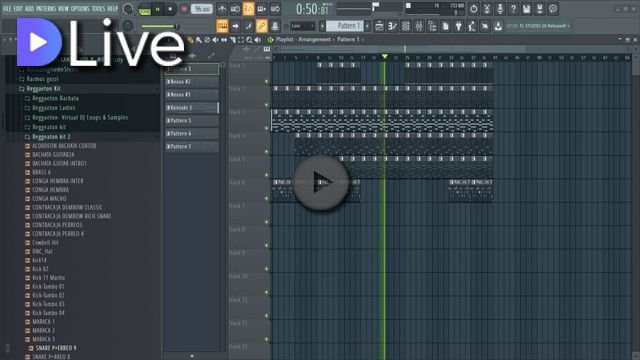Click the speech bubble news icon

tap(553, 9)
